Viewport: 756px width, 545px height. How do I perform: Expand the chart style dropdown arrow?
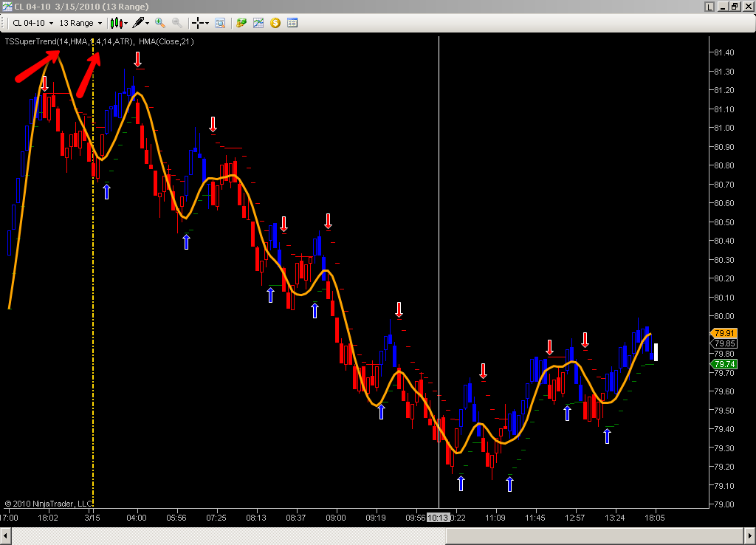pyautogui.click(x=126, y=23)
